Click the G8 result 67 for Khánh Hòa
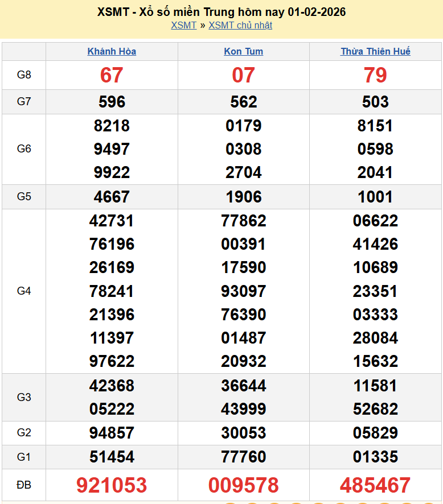The width and height of the screenshot is (443, 504). coord(112,75)
